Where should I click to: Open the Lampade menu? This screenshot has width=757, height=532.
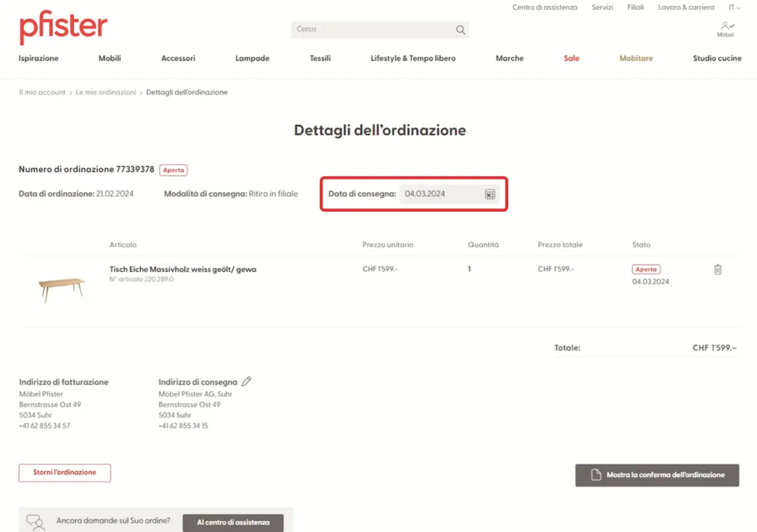click(252, 58)
